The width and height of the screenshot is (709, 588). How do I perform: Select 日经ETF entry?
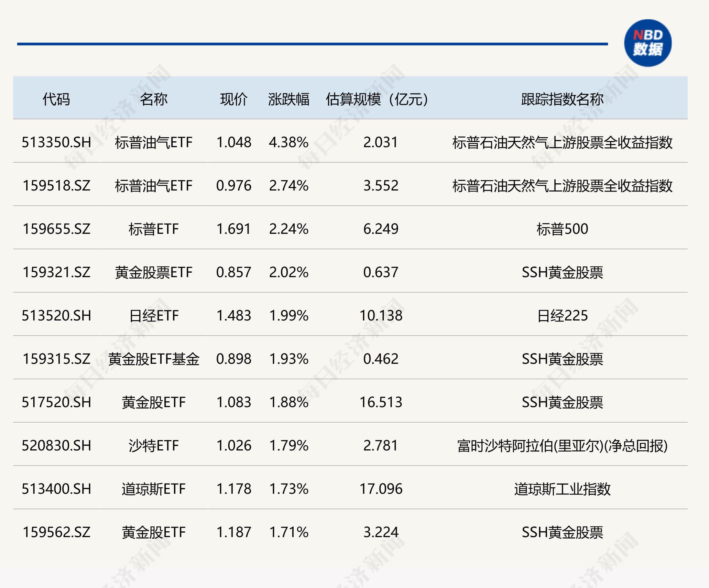(154, 315)
